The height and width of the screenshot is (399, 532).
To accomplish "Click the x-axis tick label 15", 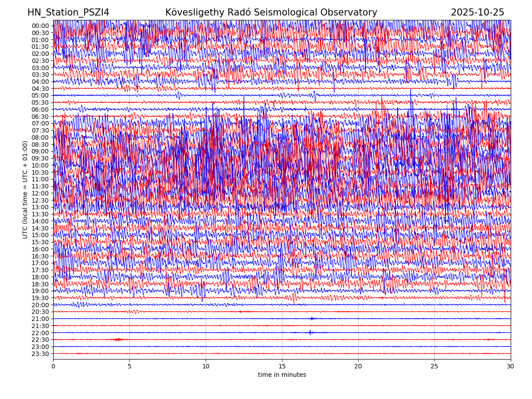I will [282, 366].
